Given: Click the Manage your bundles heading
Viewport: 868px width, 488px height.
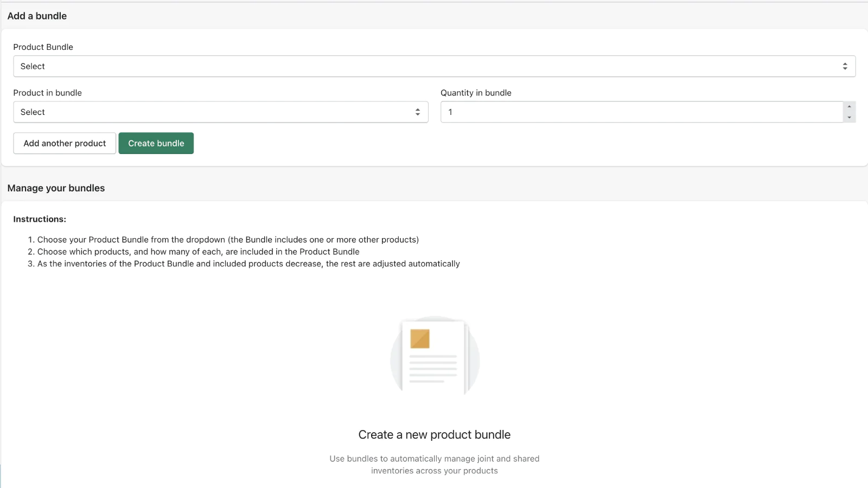Looking at the screenshot, I should point(56,188).
